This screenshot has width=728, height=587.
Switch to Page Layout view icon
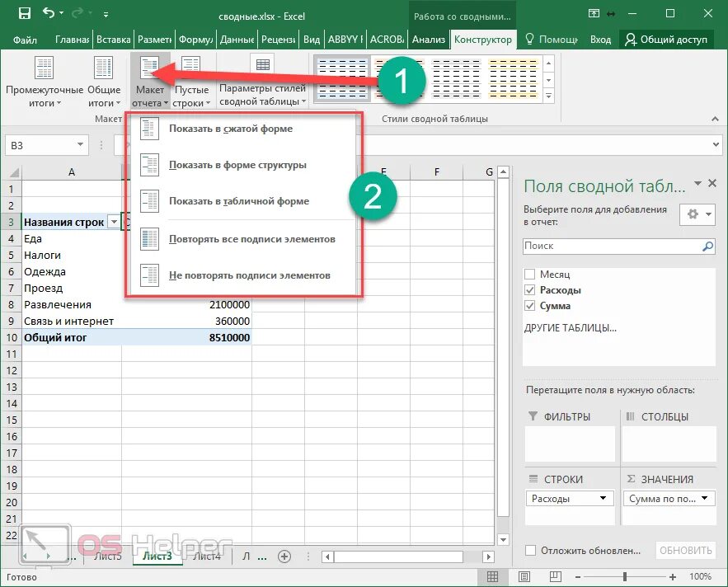(524, 577)
